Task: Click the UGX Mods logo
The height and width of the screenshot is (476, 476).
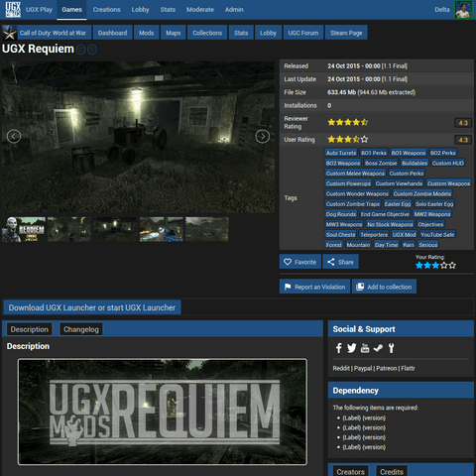Action: point(13,9)
